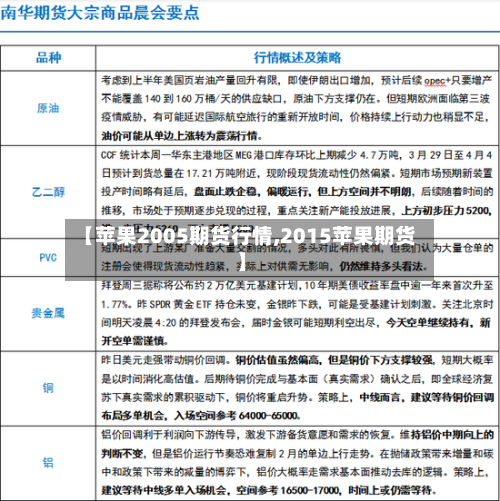The height and width of the screenshot is (501, 500).
Task: Click bold text 仍然维持多头看法
Action: point(381,266)
